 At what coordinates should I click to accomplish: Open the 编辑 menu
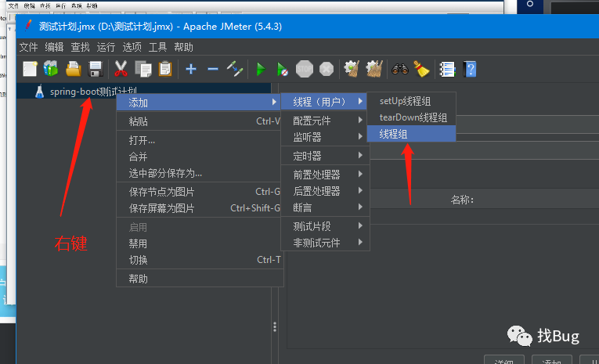pyautogui.click(x=54, y=48)
